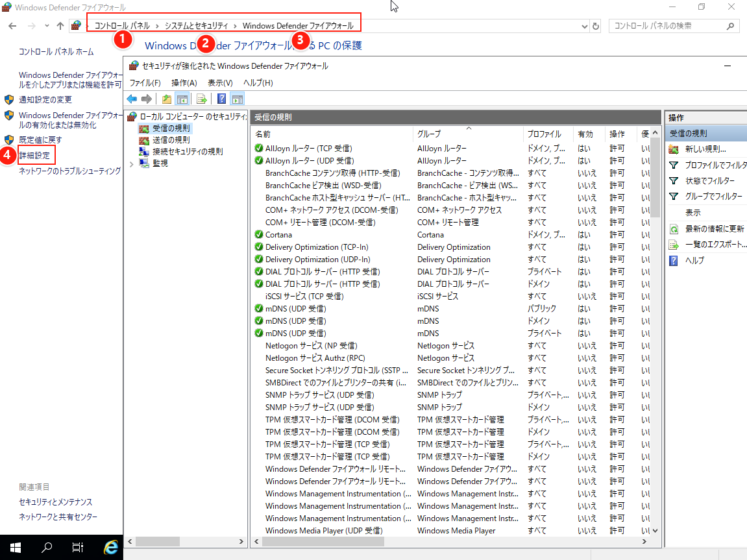The height and width of the screenshot is (560, 747).
Task: Open the Windows Start button
Action: (15, 548)
